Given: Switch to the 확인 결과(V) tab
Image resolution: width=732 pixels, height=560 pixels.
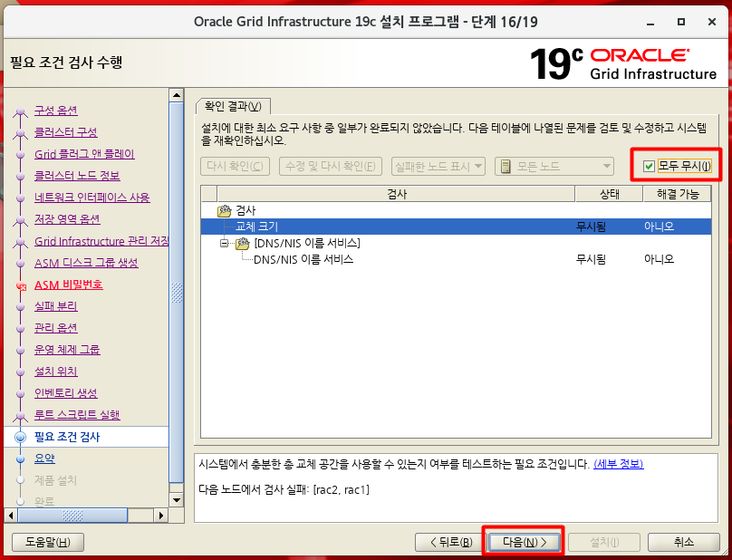Looking at the screenshot, I should click(233, 107).
